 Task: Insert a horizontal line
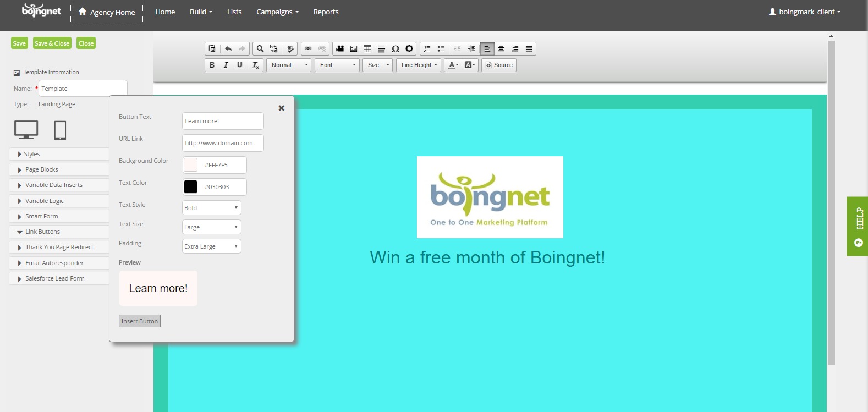click(x=381, y=49)
